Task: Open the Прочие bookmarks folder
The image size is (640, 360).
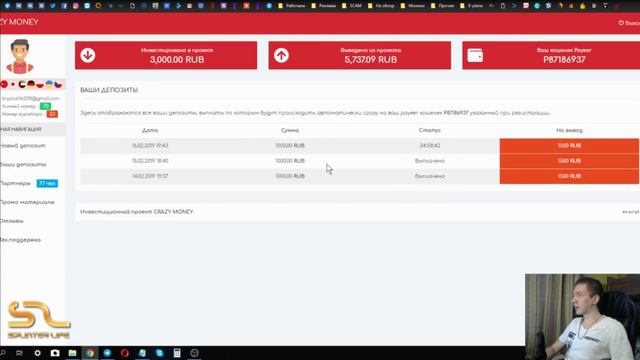Action: click(x=442, y=6)
